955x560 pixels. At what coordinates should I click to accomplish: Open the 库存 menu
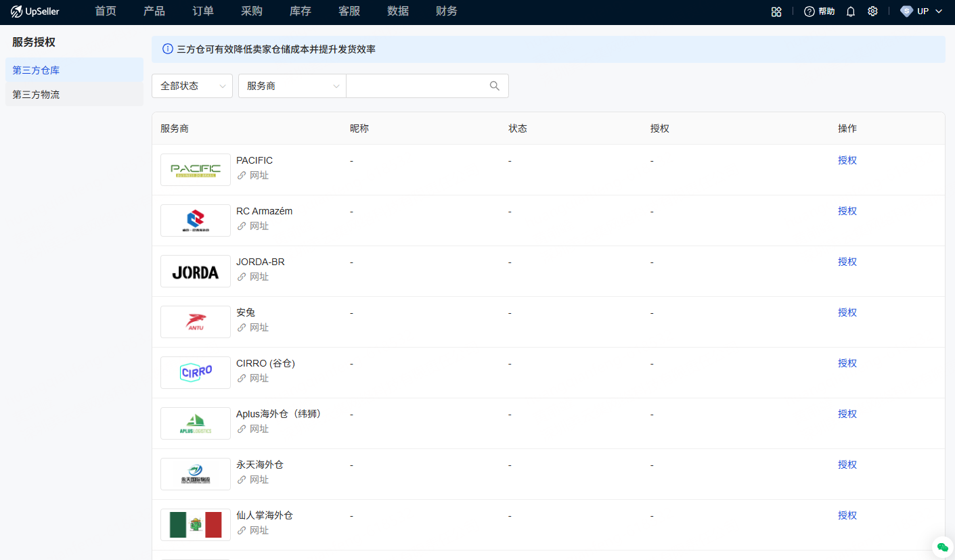[x=301, y=11]
